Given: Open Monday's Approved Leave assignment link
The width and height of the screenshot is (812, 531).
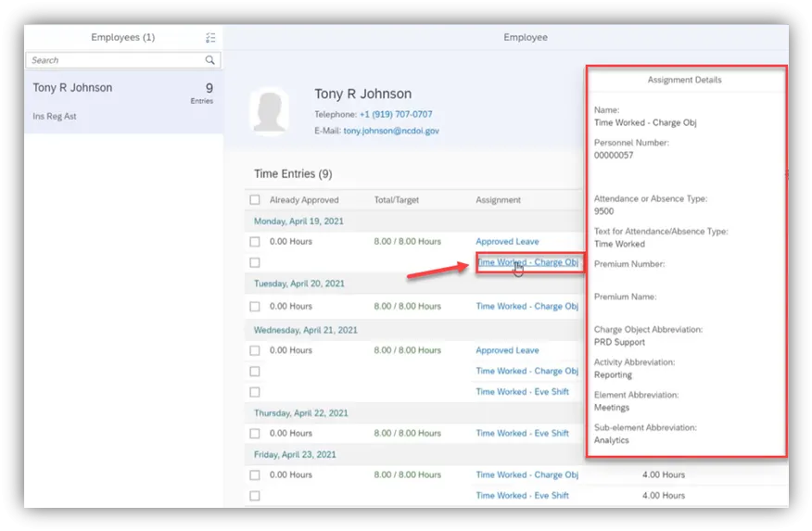Looking at the screenshot, I should point(507,242).
